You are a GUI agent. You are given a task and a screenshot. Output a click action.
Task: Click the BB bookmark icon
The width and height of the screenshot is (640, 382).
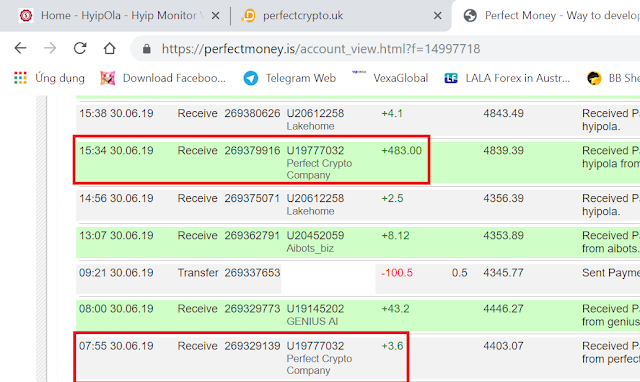[x=594, y=78]
